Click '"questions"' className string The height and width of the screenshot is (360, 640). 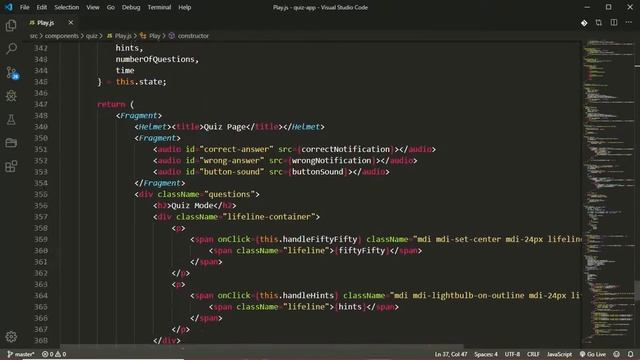(x=229, y=194)
